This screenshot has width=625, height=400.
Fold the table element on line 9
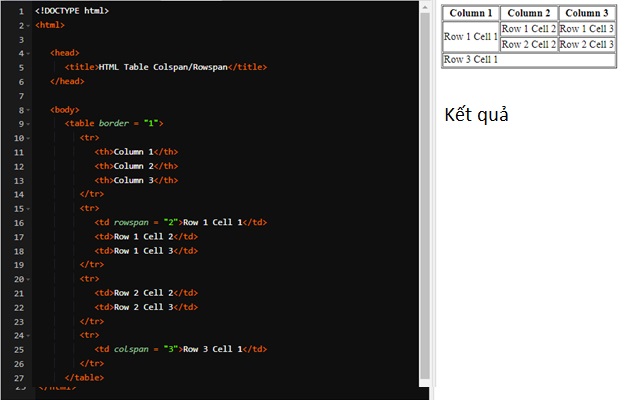click(26, 123)
